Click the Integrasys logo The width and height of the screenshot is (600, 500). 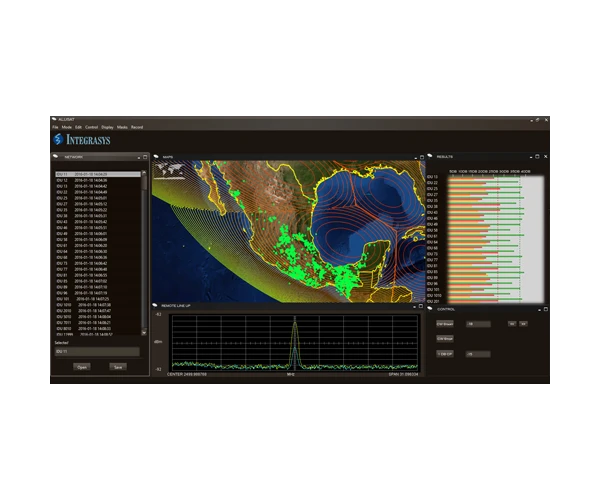pos(82,140)
